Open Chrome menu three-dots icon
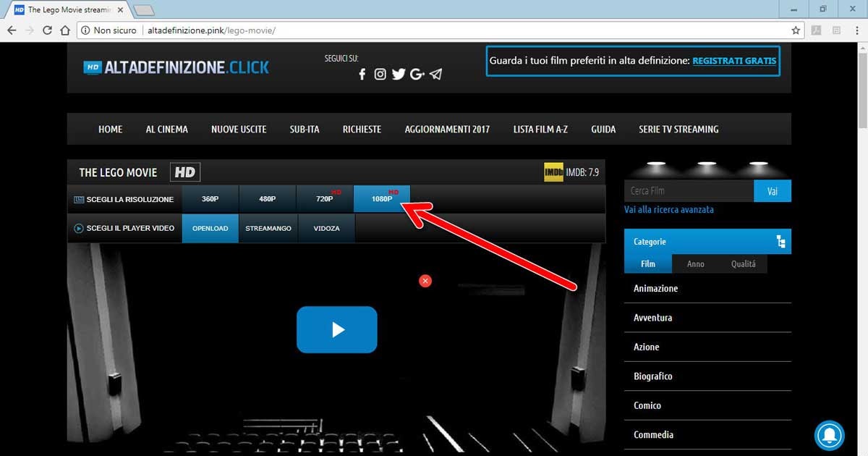This screenshot has width=868, height=456. tap(856, 30)
